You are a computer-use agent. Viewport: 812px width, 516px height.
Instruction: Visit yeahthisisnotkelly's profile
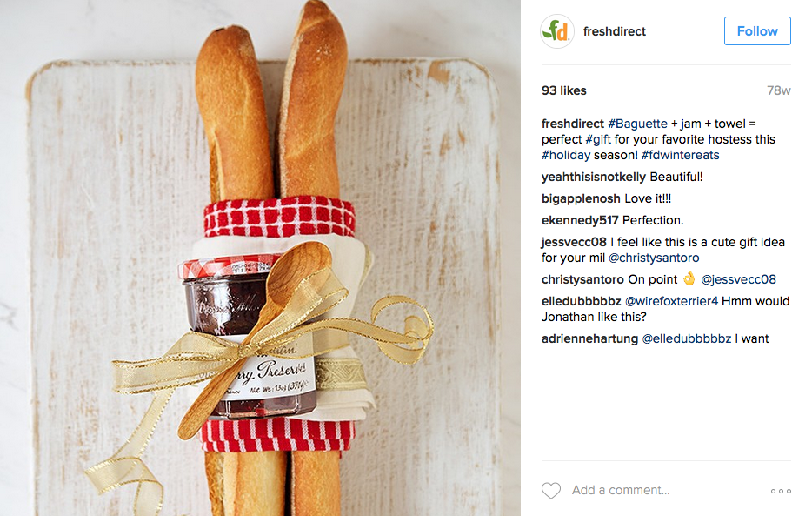(594, 178)
